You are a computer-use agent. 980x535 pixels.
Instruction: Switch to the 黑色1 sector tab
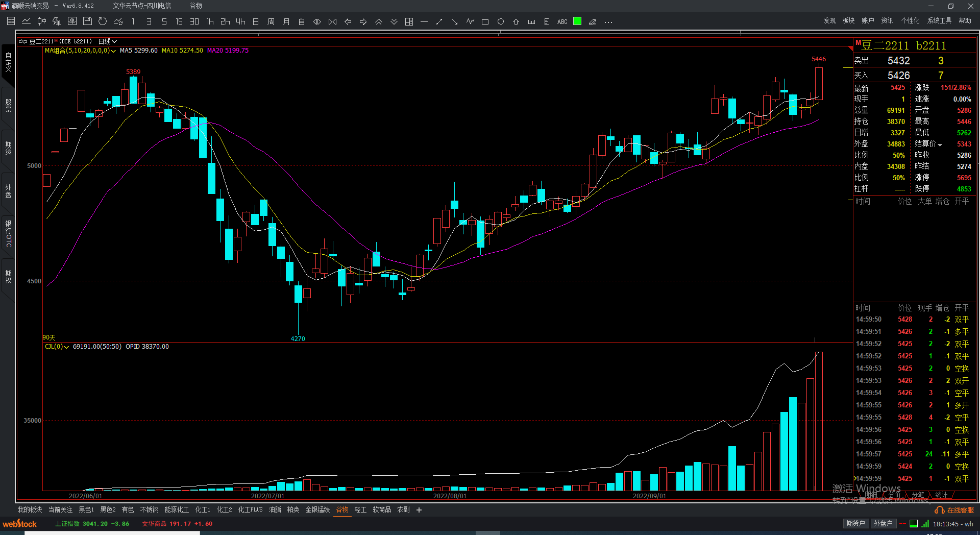[86, 509]
